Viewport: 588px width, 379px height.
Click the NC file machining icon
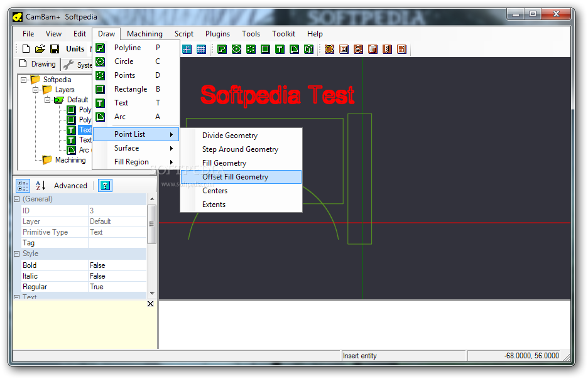click(401, 49)
